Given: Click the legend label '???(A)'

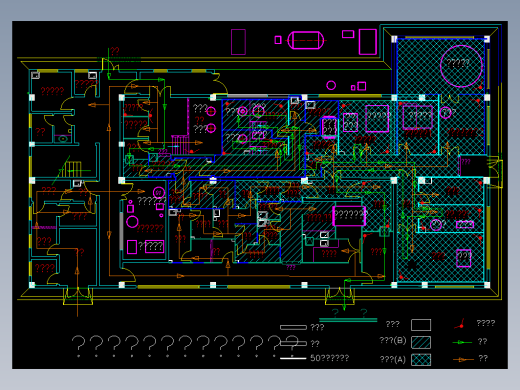Looking at the screenshot, I should (393, 360).
